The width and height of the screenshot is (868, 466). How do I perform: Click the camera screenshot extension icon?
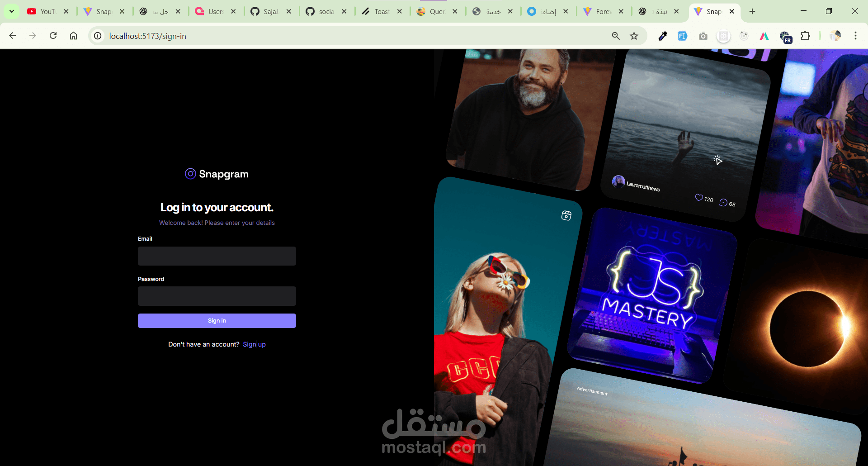click(x=703, y=36)
